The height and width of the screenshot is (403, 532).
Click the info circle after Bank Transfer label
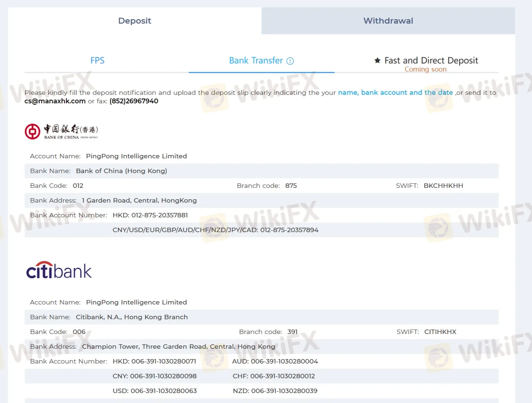[290, 61]
